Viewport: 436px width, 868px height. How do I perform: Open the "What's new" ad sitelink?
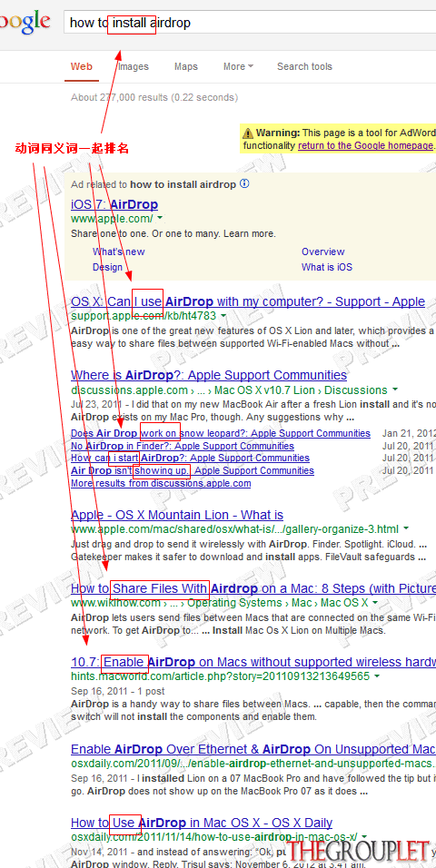119,252
